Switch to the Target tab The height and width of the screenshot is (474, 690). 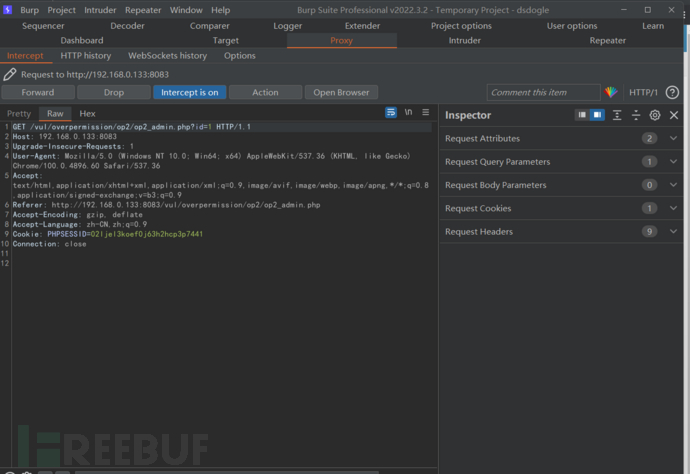pyautogui.click(x=226, y=40)
